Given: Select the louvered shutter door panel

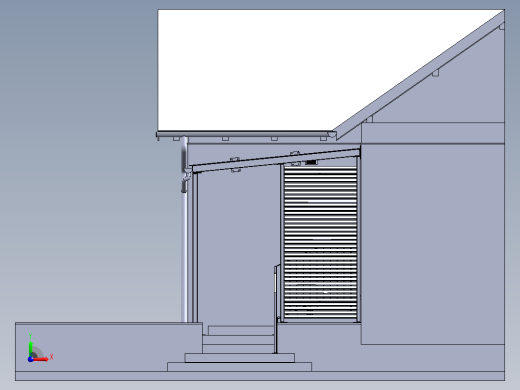Looking at the screenshot, I should pyautogui.click(x=320, y=243).
